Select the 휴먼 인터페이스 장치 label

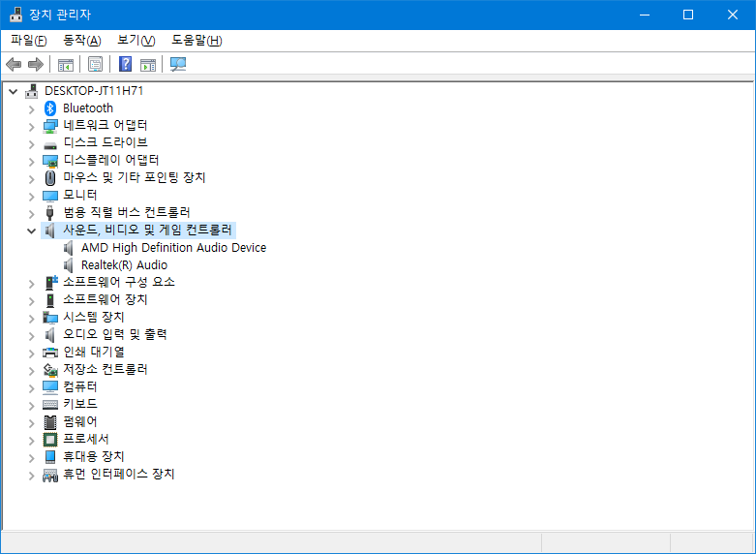pos(119,474)
